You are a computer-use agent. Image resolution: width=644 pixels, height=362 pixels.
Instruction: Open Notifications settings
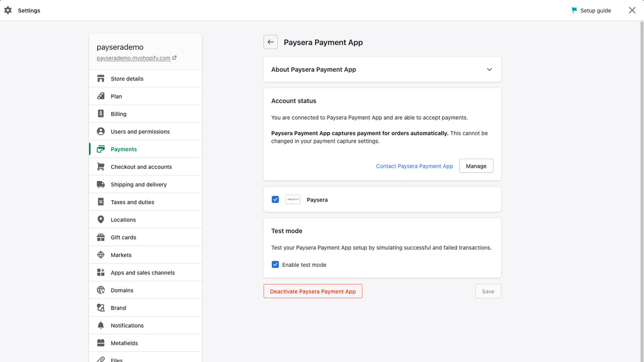click(x=145, y=325)
